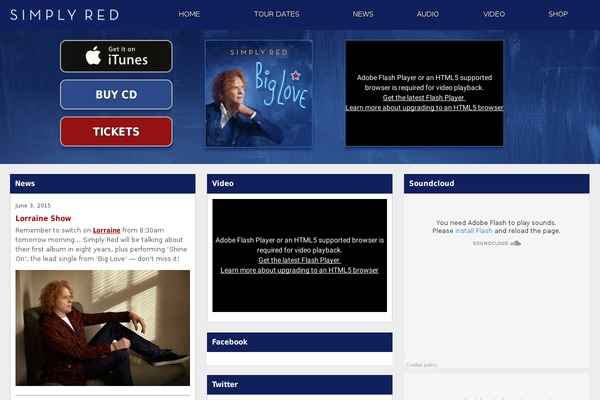The height and width of the screenshot is (400, 600).
Task: Get the latest Flash Player in banner video
Action: coord(424,98)
